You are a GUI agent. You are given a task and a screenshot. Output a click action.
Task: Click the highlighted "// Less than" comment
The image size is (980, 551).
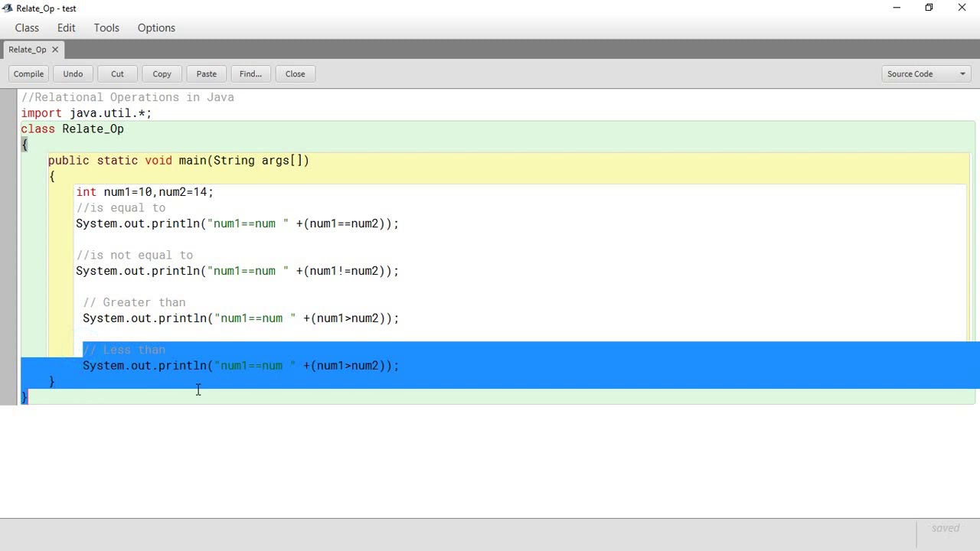click(x=124, y=350)
